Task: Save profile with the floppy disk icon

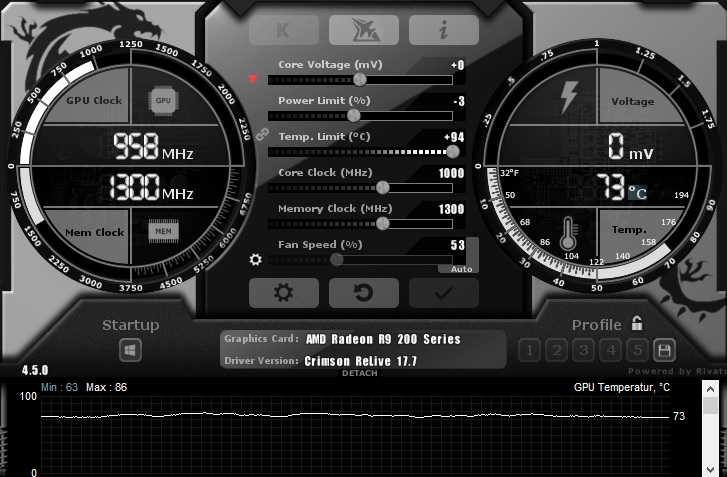Action: coord(664,350)
